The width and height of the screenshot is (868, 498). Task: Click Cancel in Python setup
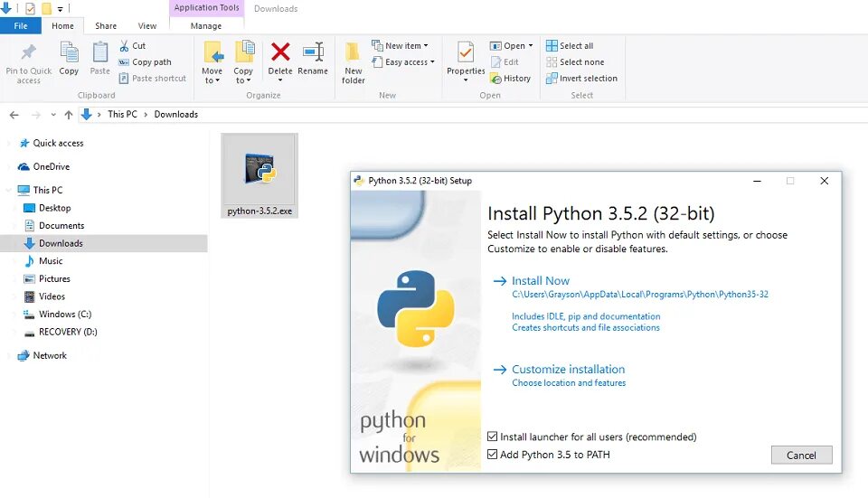coord(802,455)
